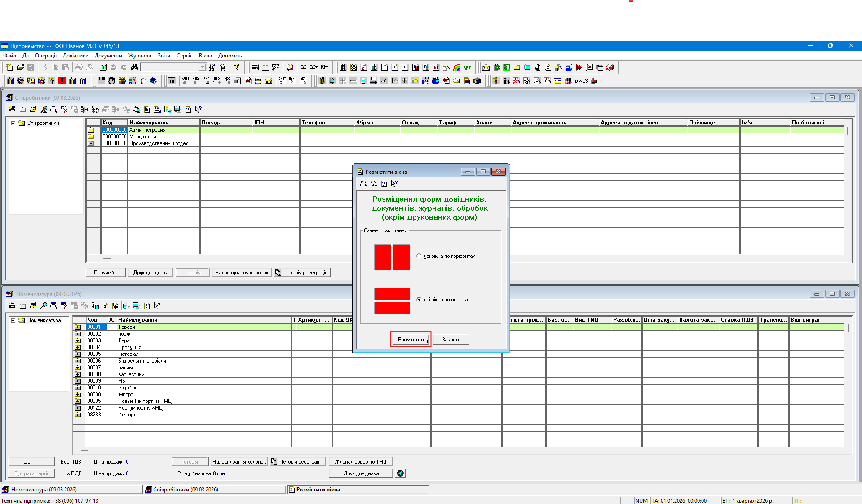
Task: Click the binoculars search icon in the toolbar
Action: 134,67
